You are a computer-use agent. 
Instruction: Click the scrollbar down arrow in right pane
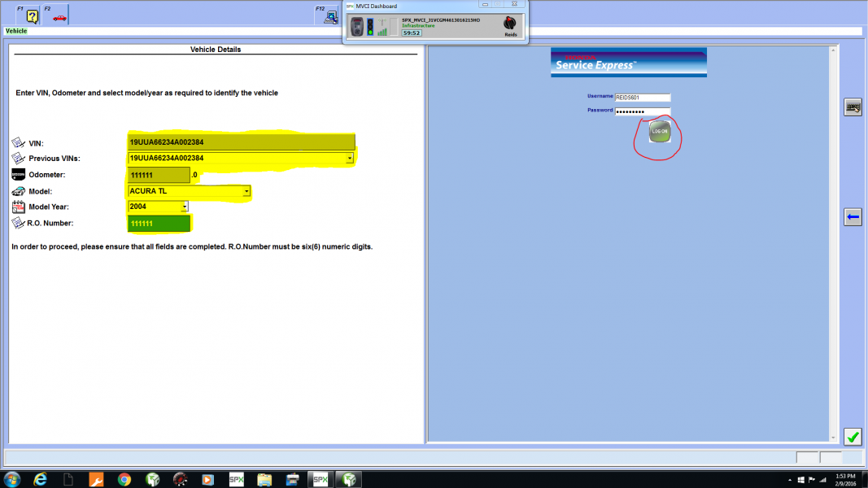[832, 438]
